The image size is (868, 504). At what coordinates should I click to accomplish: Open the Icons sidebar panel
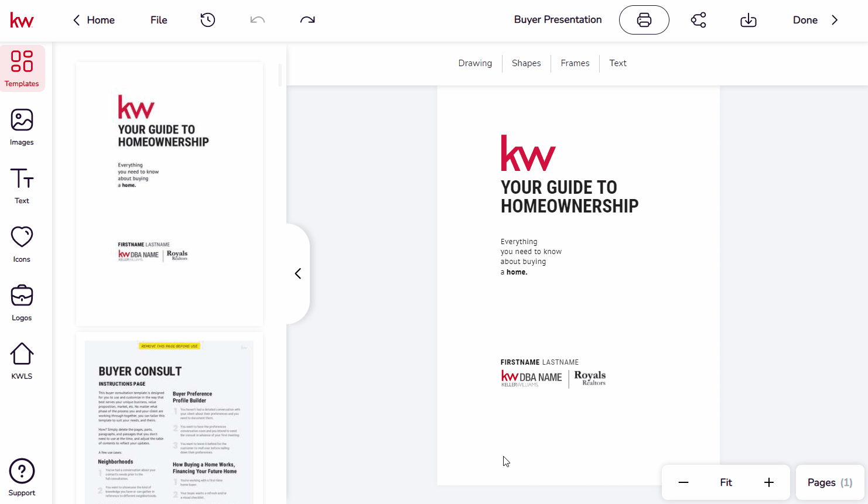22,244
